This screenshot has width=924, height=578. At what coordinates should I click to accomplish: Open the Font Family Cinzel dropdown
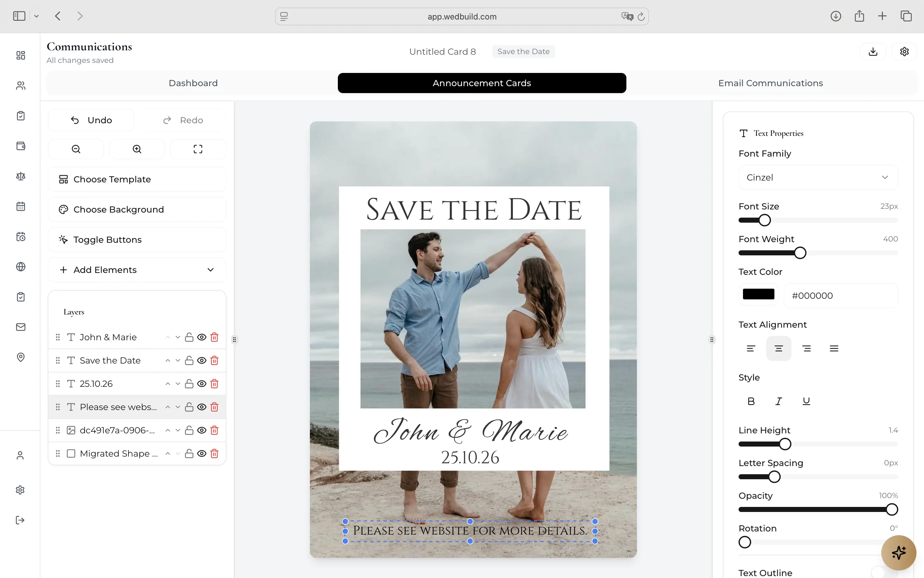[x=818, y=177]
